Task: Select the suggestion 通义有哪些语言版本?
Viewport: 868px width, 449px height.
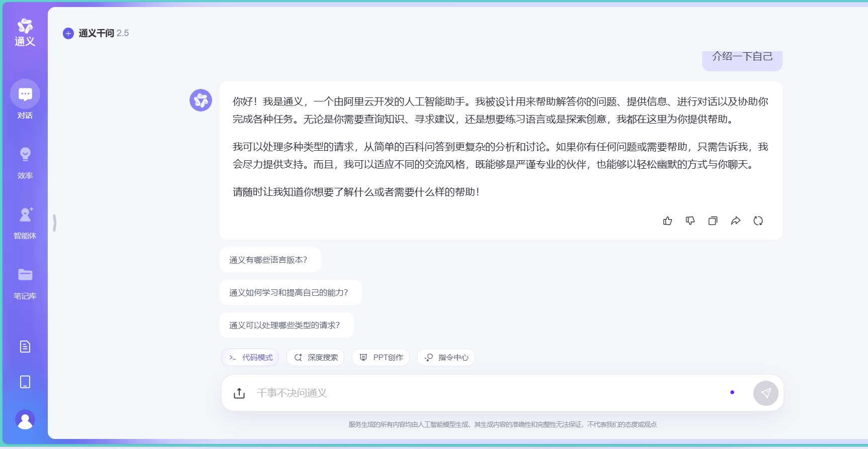Action: [x=270, y=260]
